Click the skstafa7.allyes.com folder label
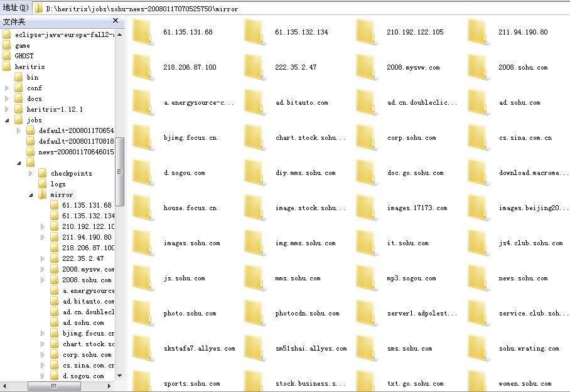The height and width of the screenshot is (392, 570). coord(199,348)
